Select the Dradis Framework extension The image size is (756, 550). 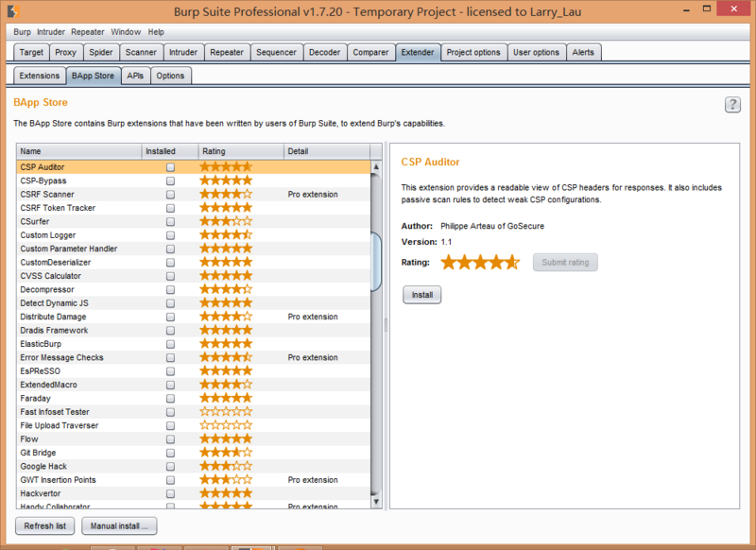point(194,330)
